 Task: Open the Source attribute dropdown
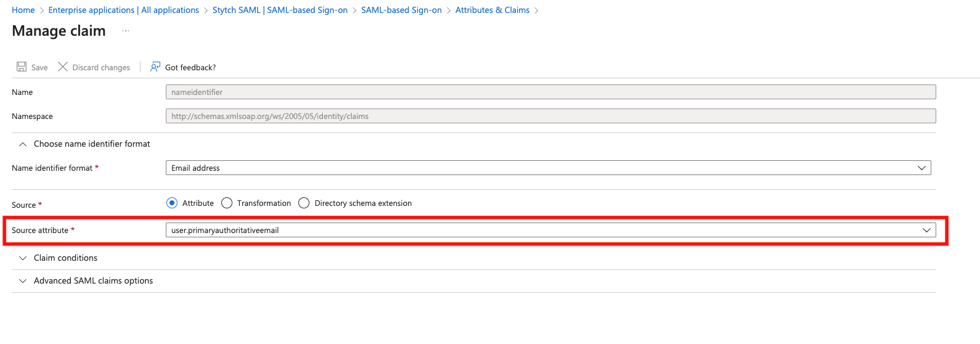[550, 230]
